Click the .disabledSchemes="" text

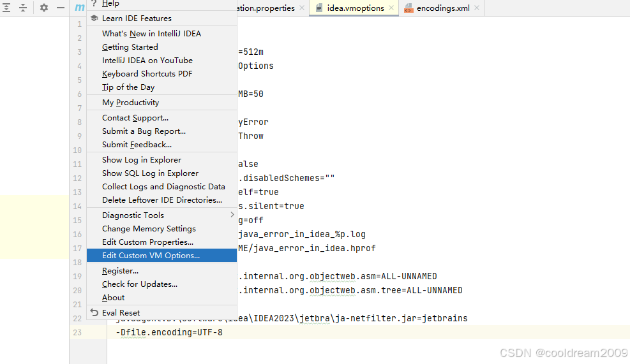tap(287, 178)
